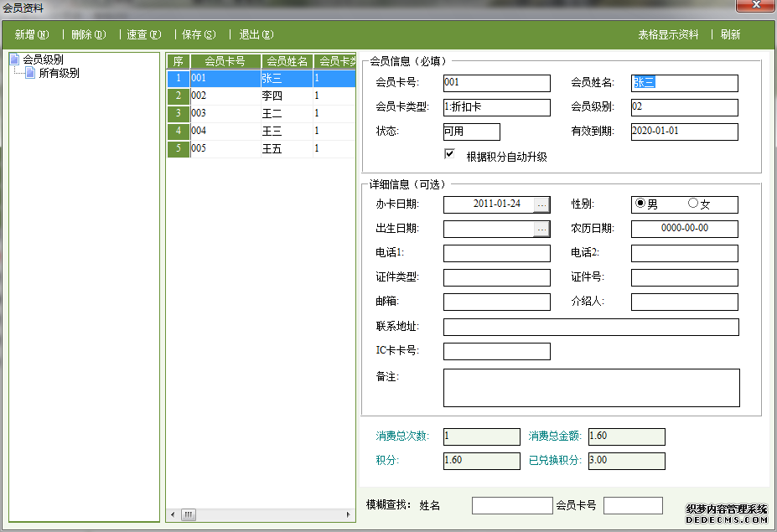Click 新增 in the toolbar

click(32, 35)
